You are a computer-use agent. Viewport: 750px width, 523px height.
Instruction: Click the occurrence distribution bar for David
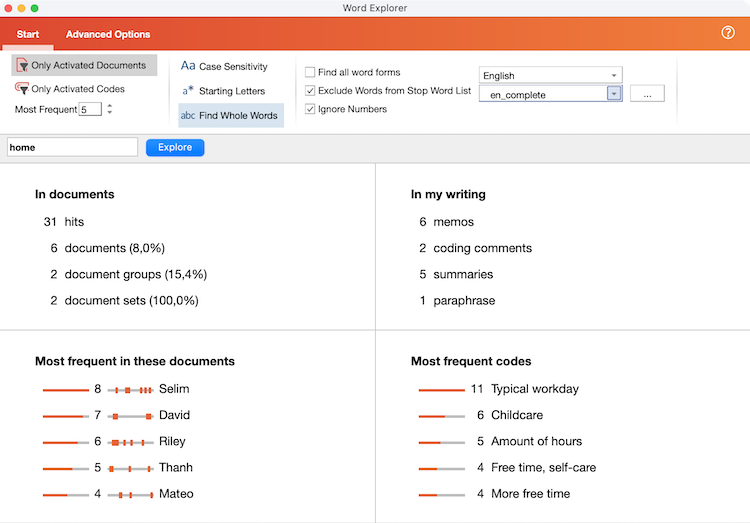pos(130,415)
